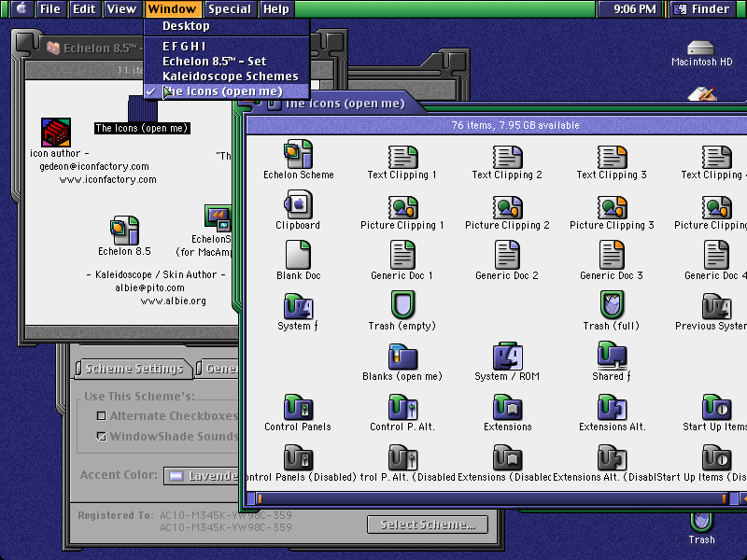Click the icon author red icon
747x560 pixels.
click(56, 132)
